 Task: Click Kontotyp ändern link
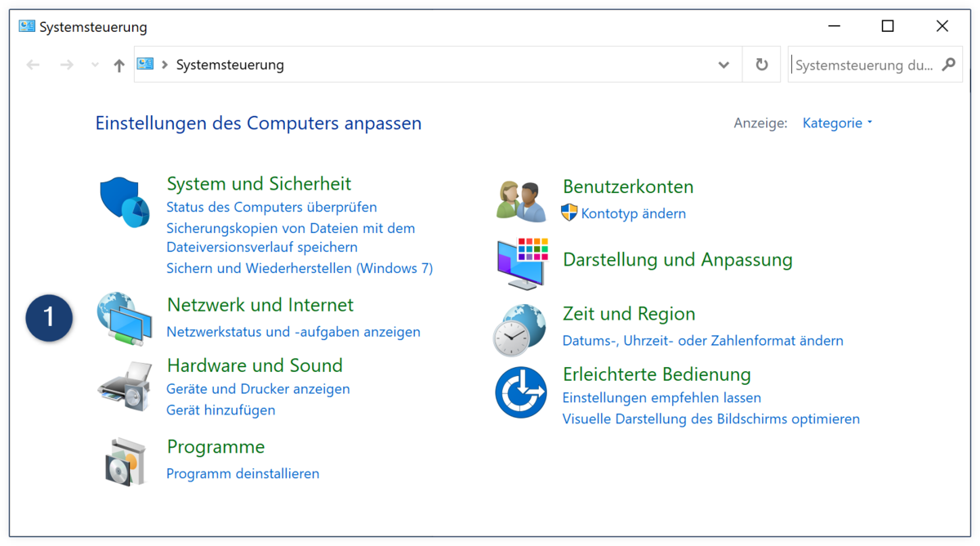634,213
